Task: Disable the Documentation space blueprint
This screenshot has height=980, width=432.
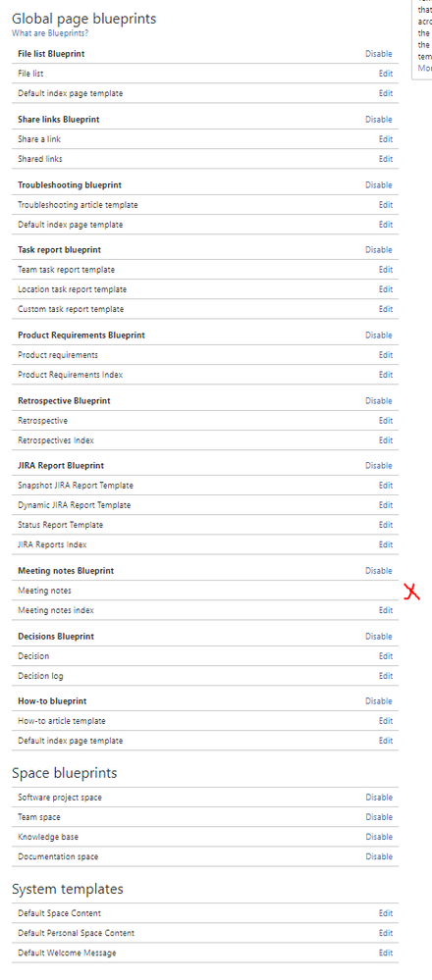Action: [379, 856]
